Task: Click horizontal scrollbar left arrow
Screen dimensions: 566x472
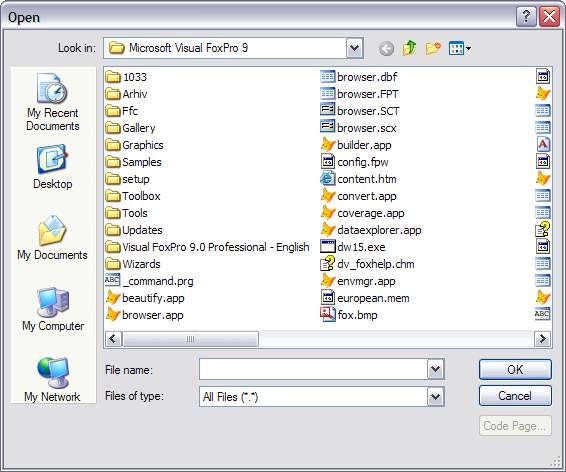Action: (113, 339)
